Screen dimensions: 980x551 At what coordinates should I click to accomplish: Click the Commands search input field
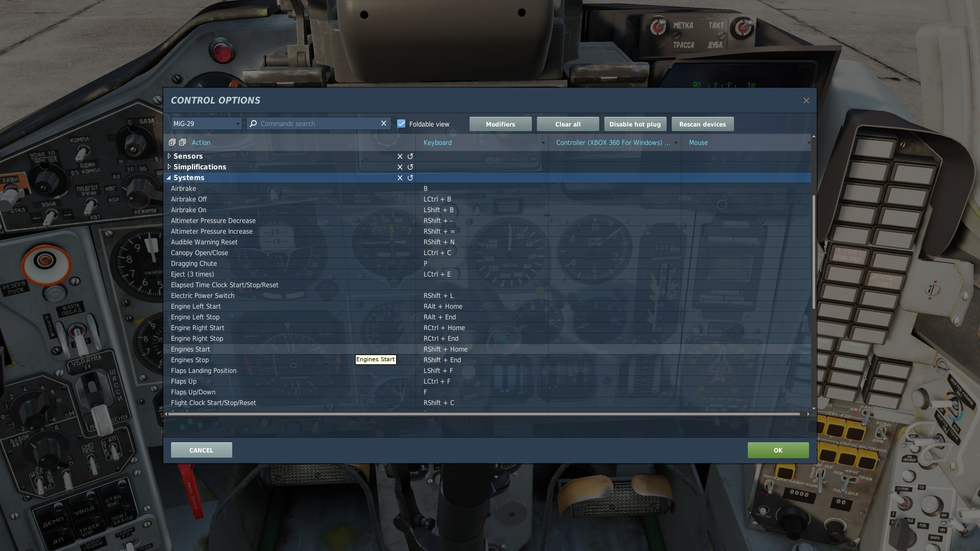pos(319,123)
